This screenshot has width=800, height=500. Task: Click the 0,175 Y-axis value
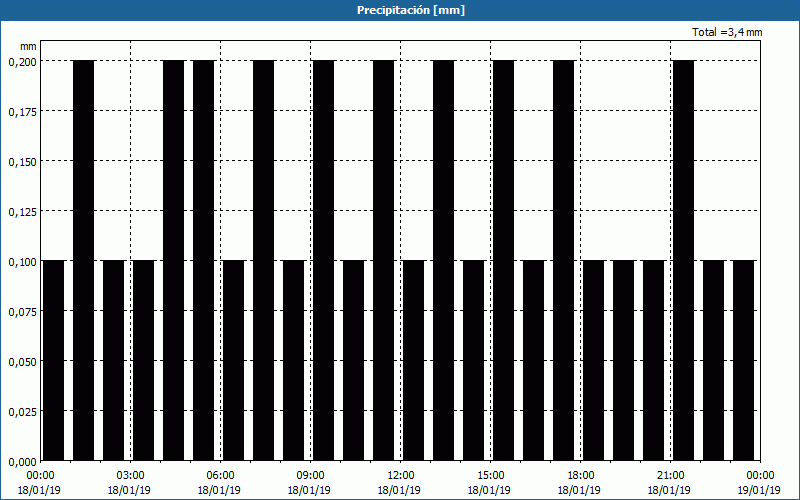23,111
